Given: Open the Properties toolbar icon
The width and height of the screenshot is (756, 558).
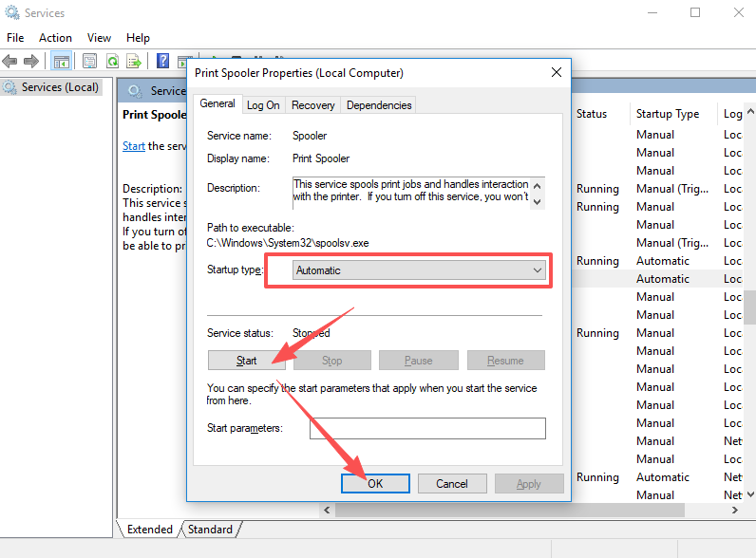Looking at the screenshot, I should tap(89, 61).
